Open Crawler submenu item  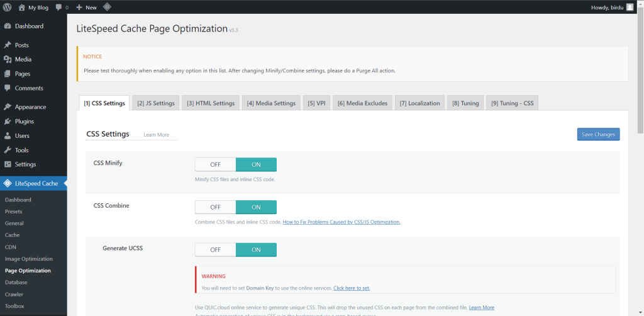(14, 295)
